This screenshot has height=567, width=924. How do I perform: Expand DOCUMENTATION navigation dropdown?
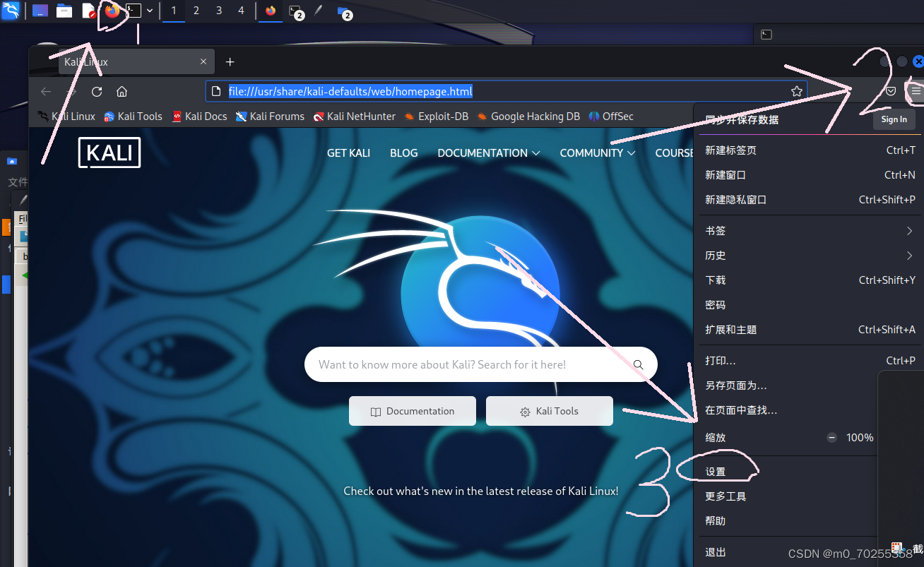click(489, 153)
